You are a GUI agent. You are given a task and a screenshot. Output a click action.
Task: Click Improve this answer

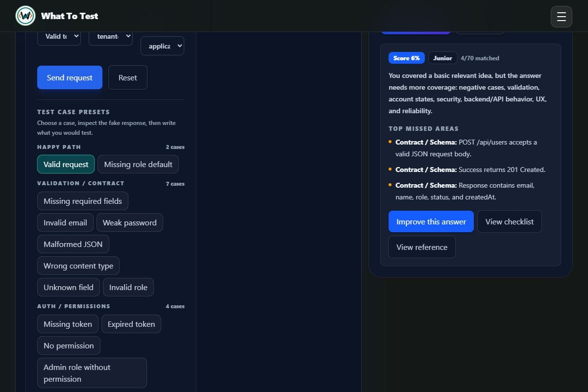(x=431, y=221)
